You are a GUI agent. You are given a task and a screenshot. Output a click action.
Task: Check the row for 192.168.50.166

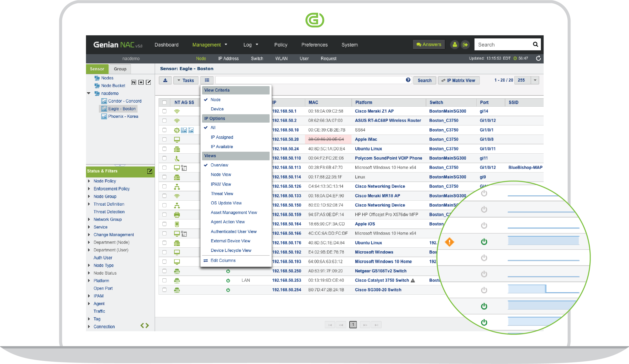[x=164, y=234]
